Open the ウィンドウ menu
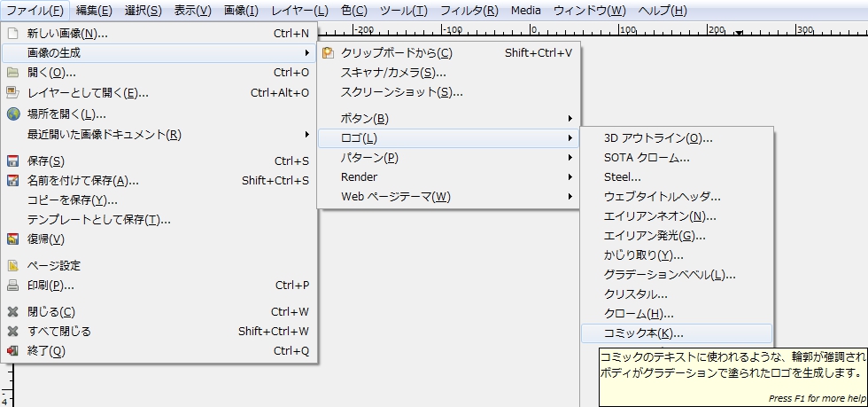868x407 pixels. tap(590, 11)
